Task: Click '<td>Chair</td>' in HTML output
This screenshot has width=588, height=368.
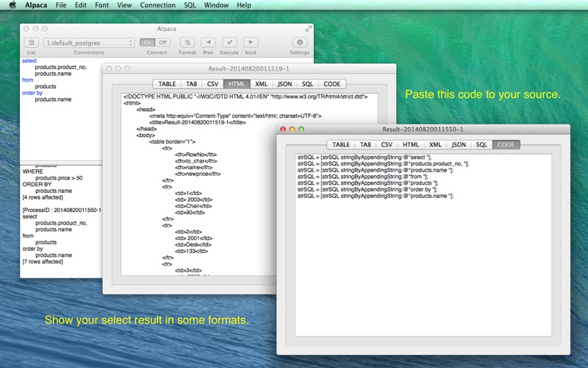Action: [x=193, y=206]
